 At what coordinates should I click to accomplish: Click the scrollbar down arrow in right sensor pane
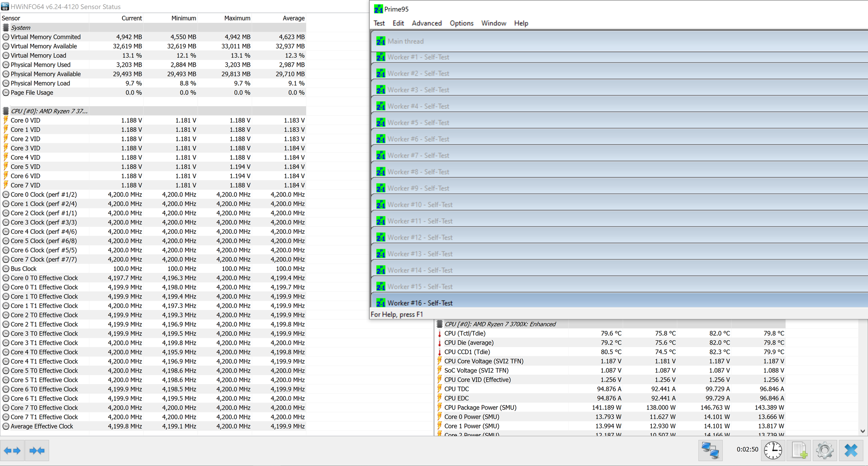tap(863, 431)
